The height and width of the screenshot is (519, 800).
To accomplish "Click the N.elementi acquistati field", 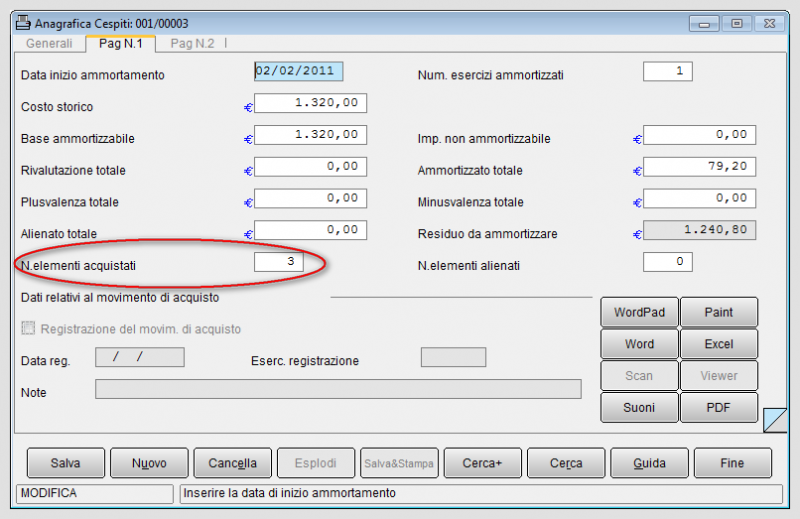I will pos(279,262).
